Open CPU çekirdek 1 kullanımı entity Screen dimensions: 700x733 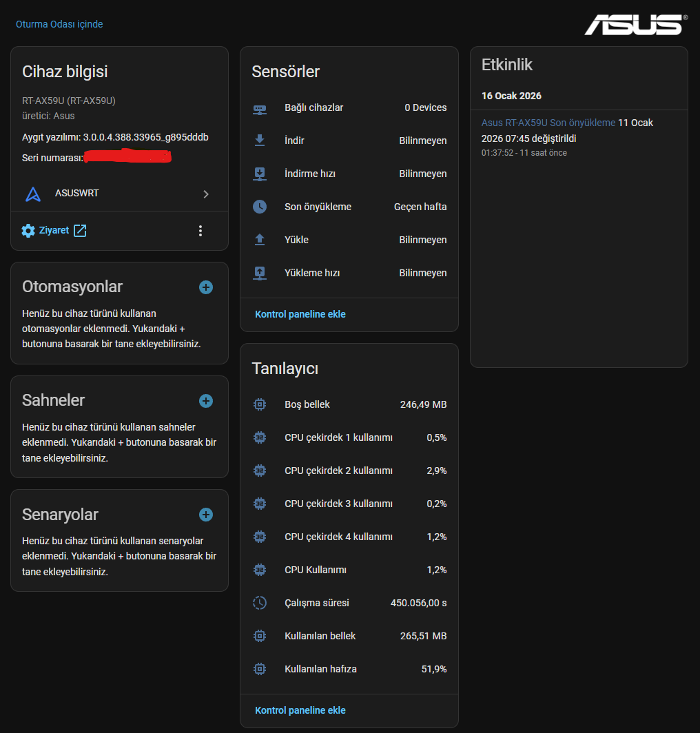pos(349,437)
